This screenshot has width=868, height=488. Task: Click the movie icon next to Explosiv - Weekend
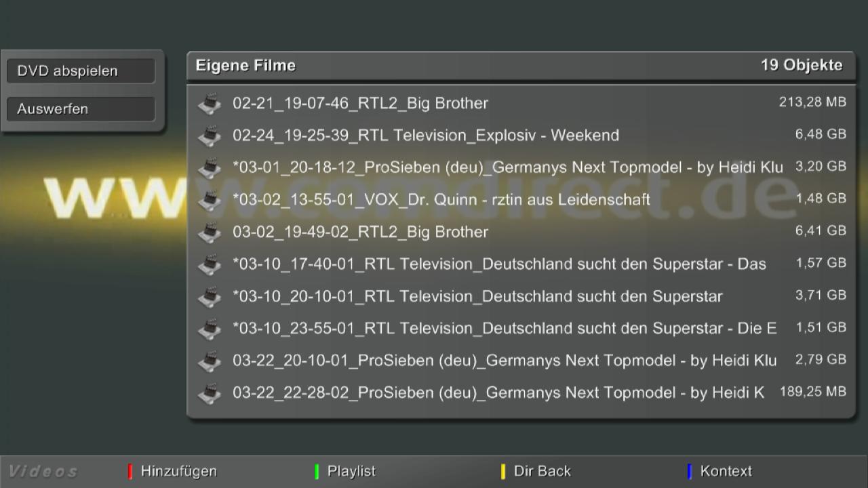coord(210,136)
